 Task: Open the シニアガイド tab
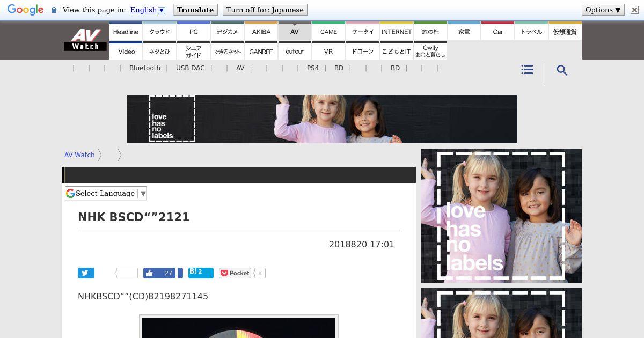(x=193, y=50)
